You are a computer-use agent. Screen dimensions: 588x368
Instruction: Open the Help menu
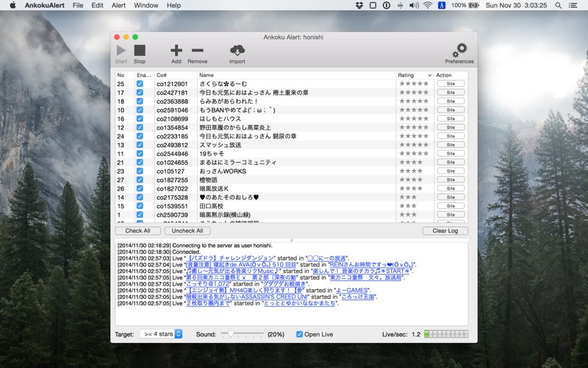tap(173, 5)
